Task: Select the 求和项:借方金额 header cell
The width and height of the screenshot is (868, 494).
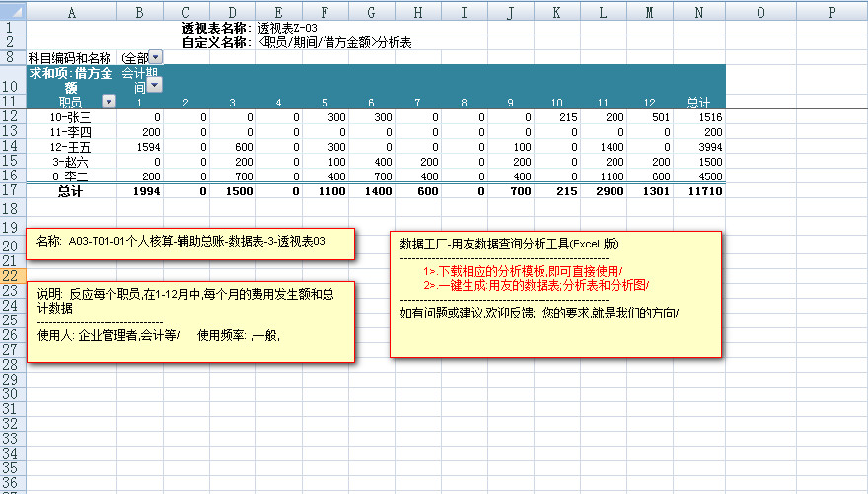Action: coord(71,73)
